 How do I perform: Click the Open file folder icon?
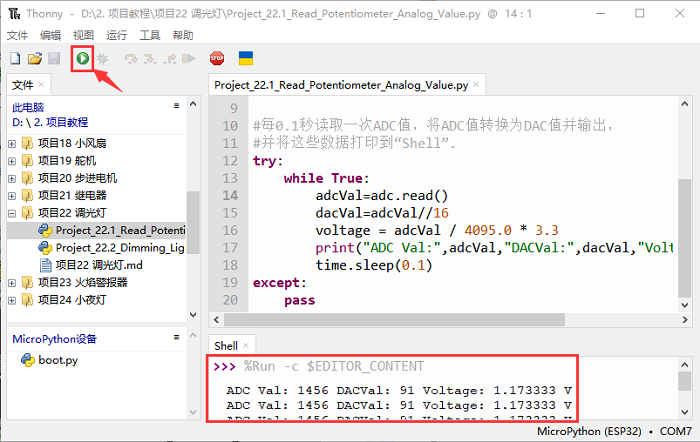34,59
